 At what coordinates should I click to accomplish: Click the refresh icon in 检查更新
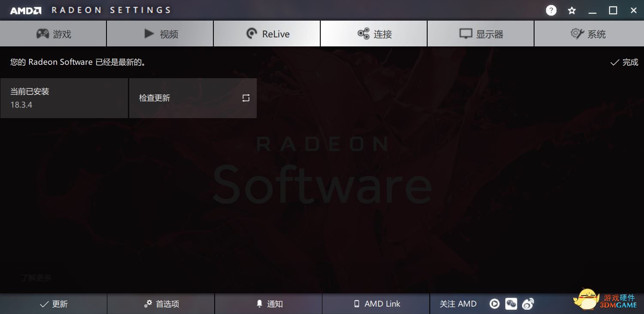(246, 98)
